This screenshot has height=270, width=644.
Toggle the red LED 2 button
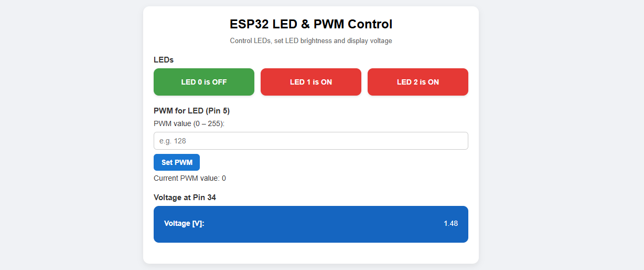[417, 82]
